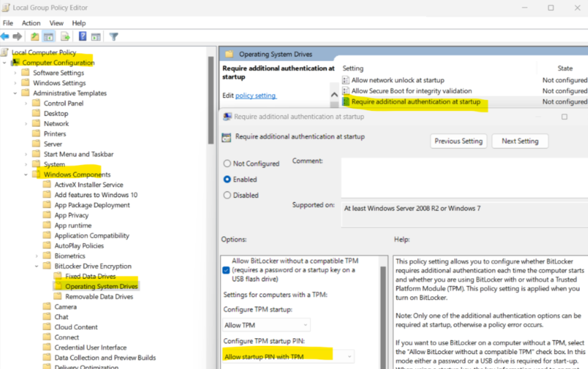The image size is (588, 369).
Task: Collapse the Computer Configuration tree node
Action: point(5,62)
